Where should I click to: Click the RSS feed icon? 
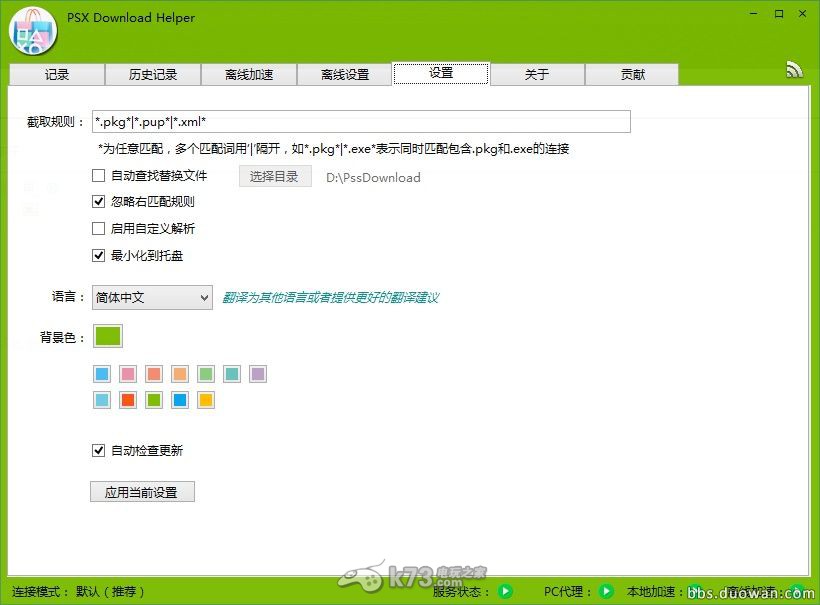pos(794,68)
